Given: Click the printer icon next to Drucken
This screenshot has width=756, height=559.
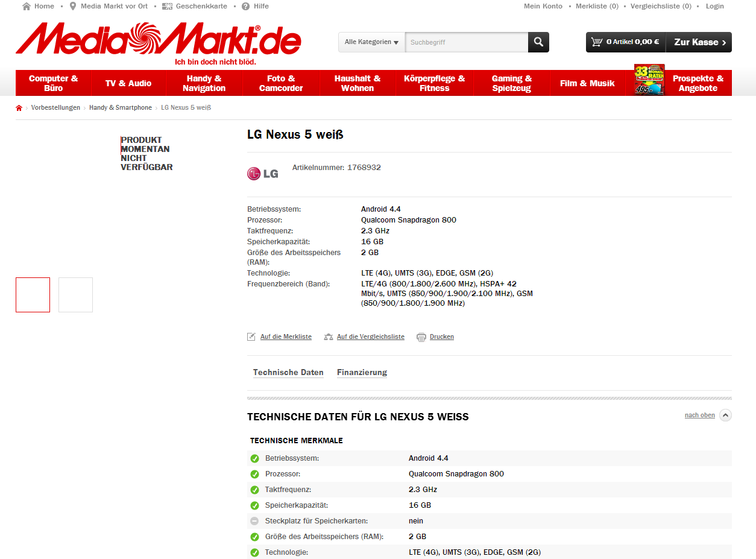Looking at the screenshot, I should pos(421,337).
